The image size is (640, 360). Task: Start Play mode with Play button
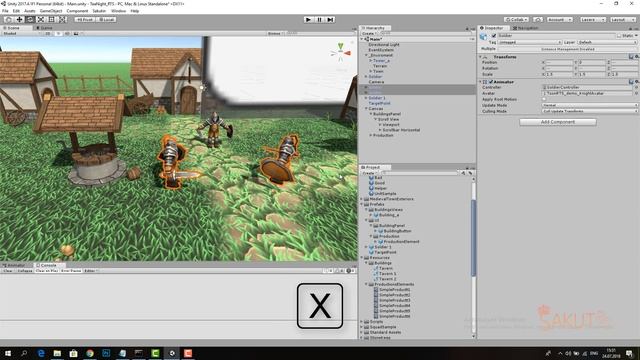pos(309,19)
